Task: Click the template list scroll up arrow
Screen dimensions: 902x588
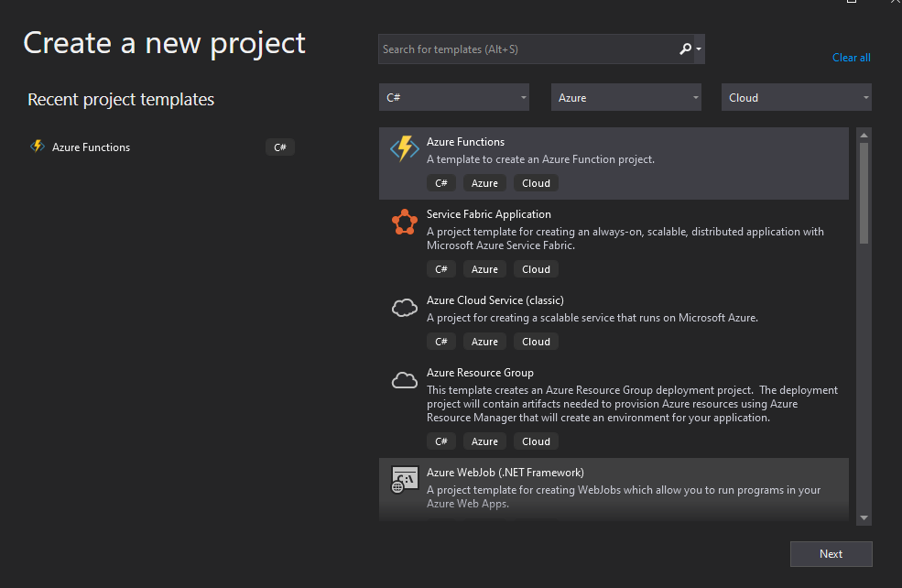Action: coord(864,136)
